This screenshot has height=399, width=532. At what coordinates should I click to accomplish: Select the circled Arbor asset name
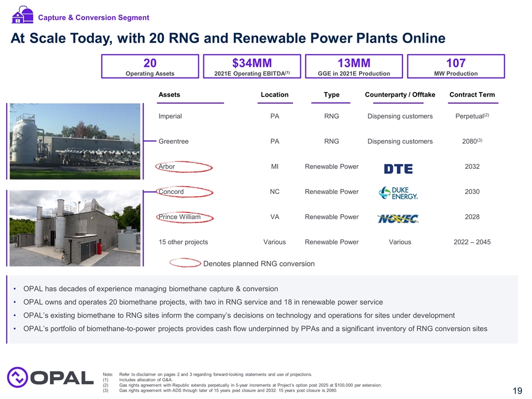click(x=167, y=166)
